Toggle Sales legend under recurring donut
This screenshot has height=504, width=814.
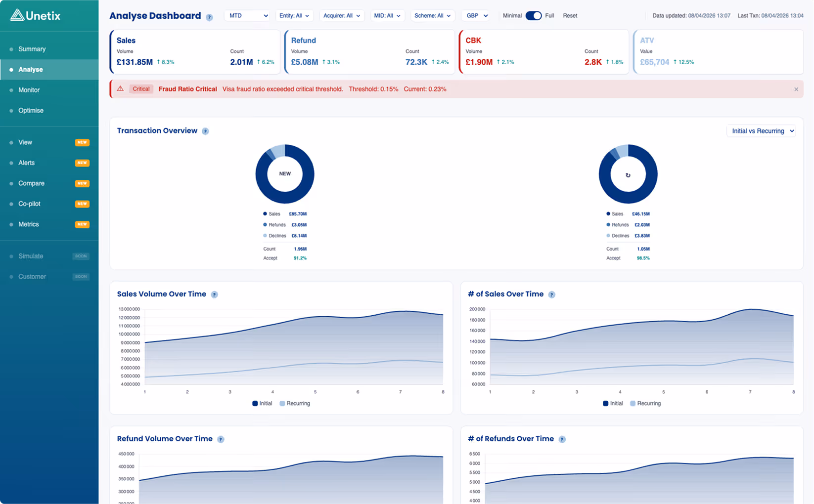615,214
